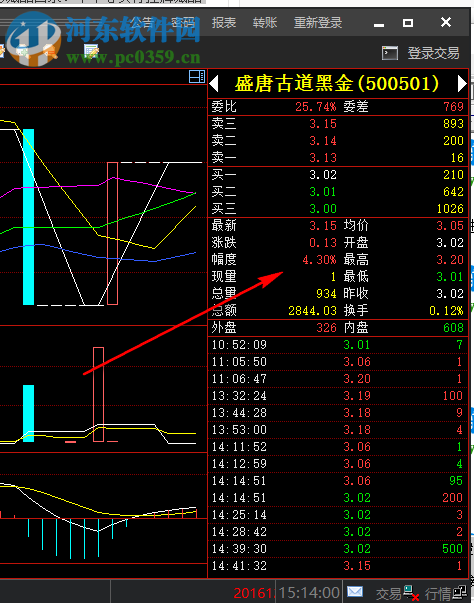Close the trading window

click(446, 22)
